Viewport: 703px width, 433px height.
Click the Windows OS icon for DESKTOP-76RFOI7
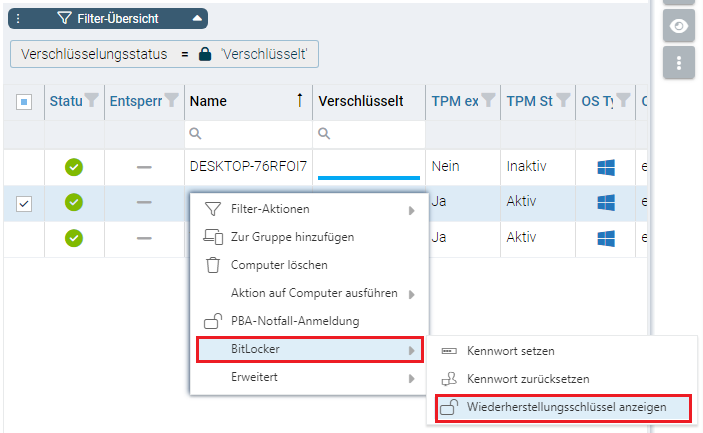coord(605,166)
